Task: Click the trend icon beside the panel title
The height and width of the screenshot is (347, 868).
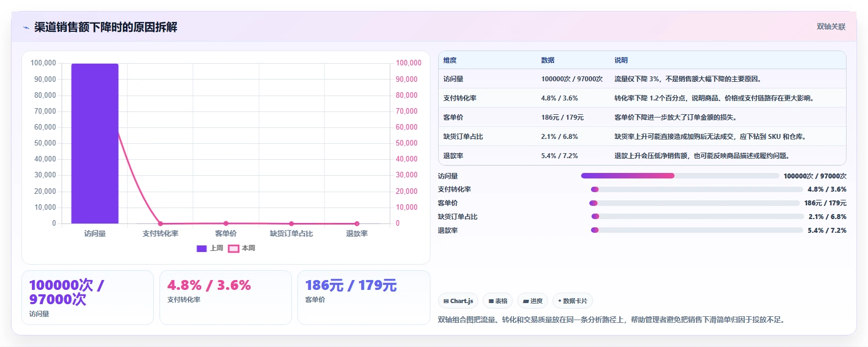Action: pyautogui.click(x=26, y=27)
